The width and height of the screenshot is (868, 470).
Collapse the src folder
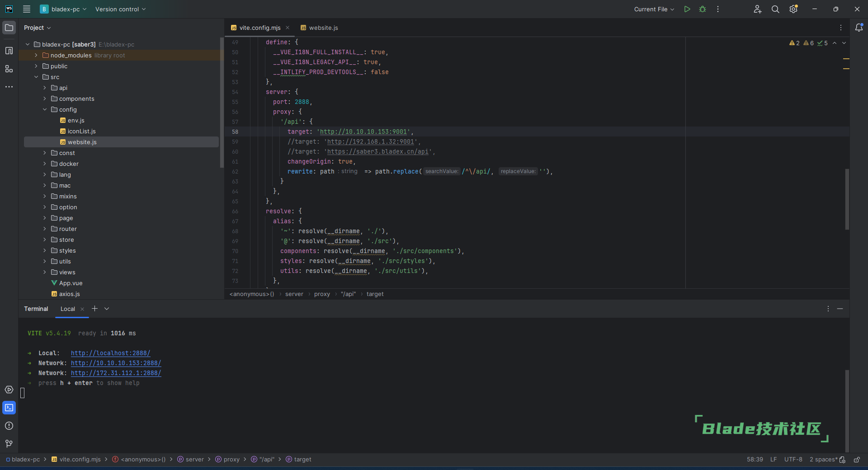[36, 77]
